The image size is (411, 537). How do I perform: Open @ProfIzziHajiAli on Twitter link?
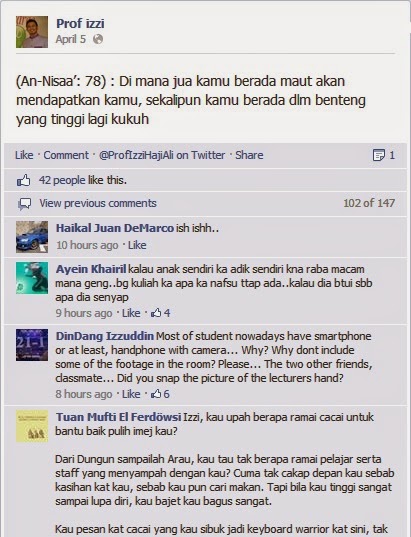[x=162, y=155]
